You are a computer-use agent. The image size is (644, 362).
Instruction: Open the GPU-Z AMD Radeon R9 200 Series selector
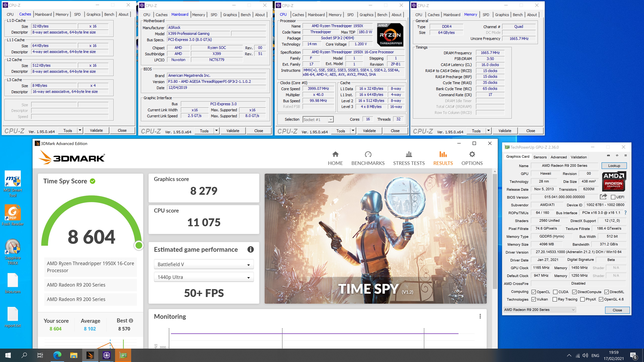540,310
